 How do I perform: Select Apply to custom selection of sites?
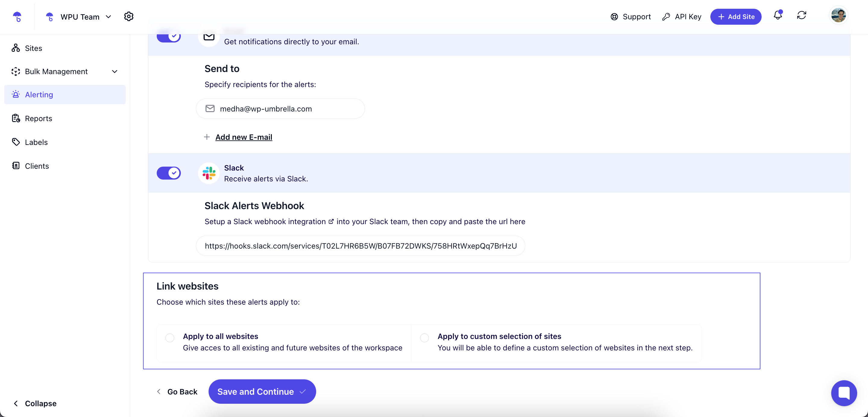click(425, 337)
